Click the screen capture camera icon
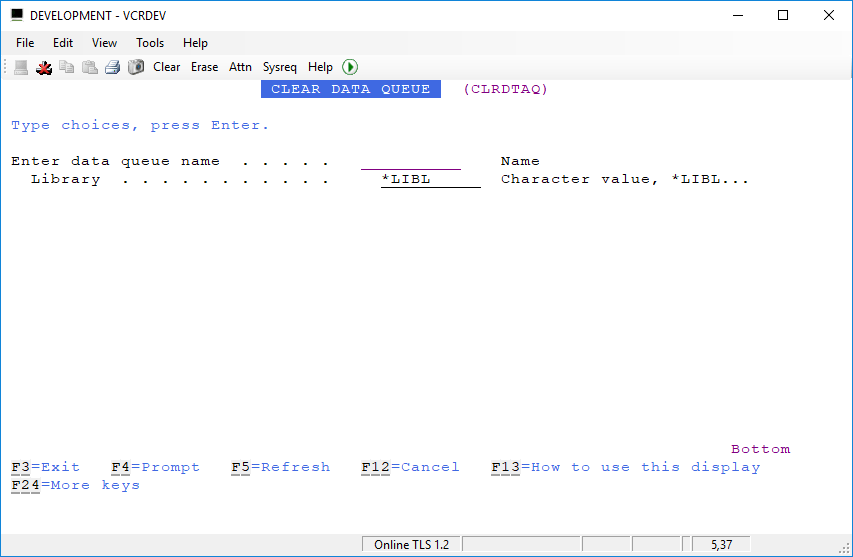 click(x=135, y=67)
